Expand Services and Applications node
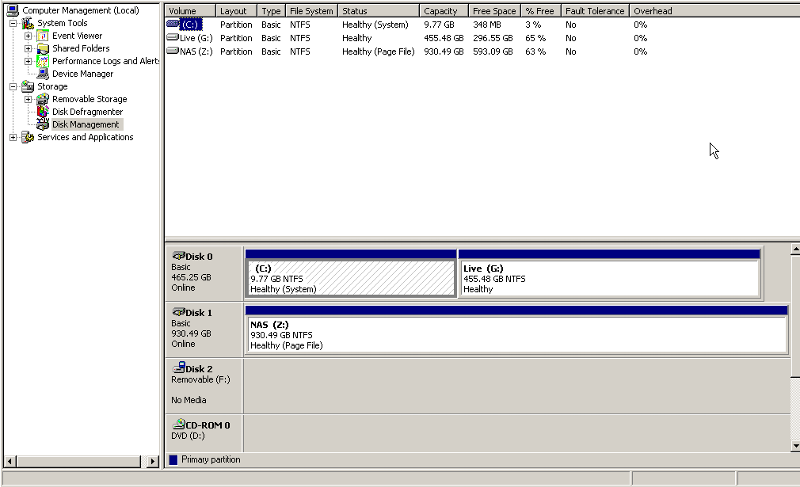The height and width of the screenshot is (487, 800). point(13,138)
